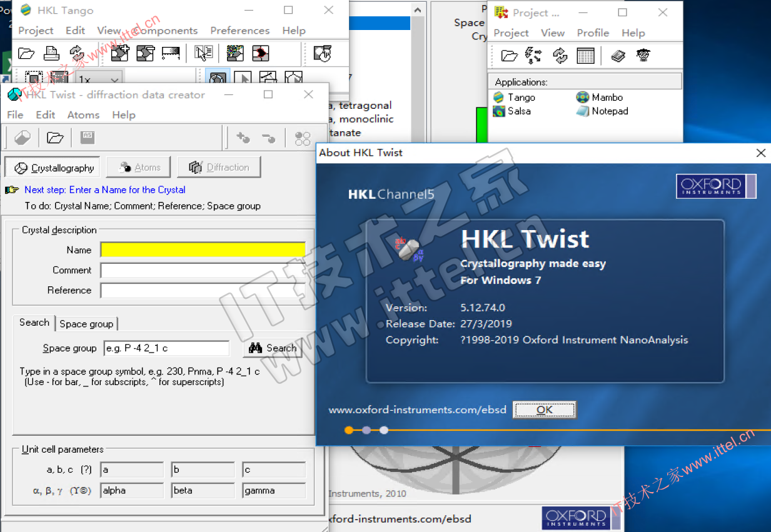Select the Space group tab
Image resolution: width=771 pixels, height=532 pixels.
click(86, 324)
